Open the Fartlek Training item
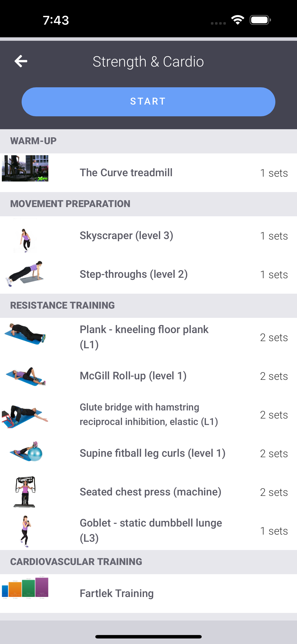 click(x=148, y=594)
